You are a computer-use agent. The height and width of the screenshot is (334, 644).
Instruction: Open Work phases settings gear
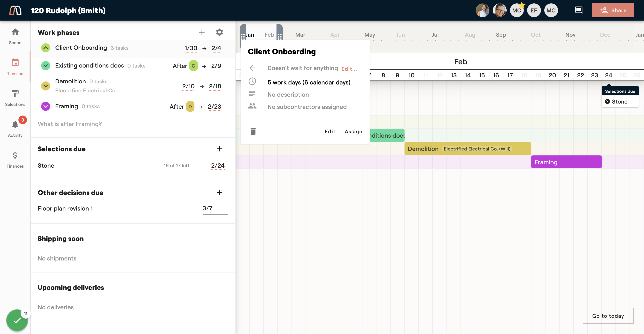coord(219,32)
